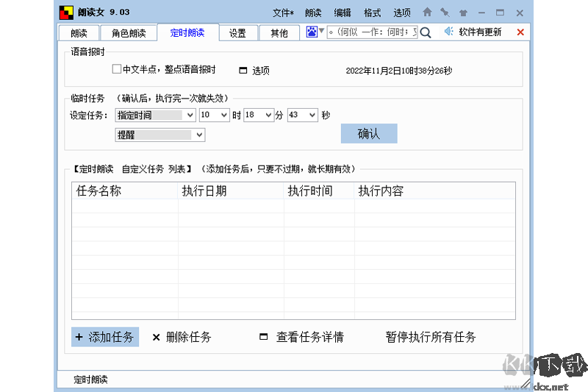This screenshot has height=392, width=588.
Task: Click the 软件有更新 link
Action: [x=480, y=32]
